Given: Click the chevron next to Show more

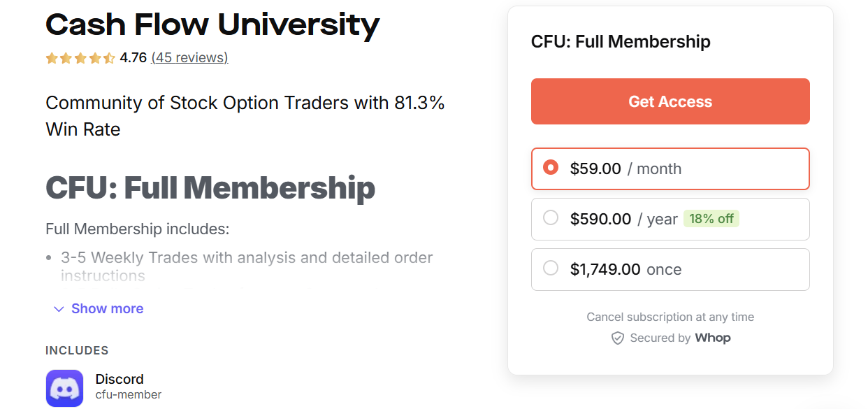Looking at the screenshot, I should coord(58,308).
